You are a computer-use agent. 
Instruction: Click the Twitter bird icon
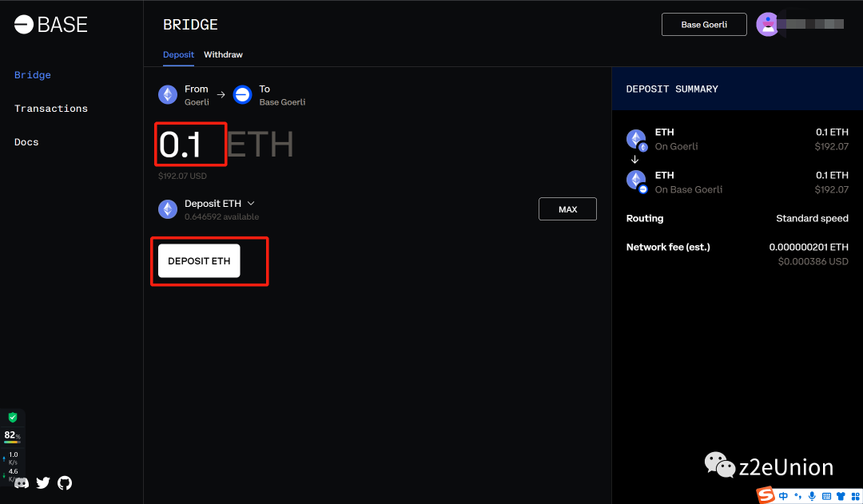[x=42, y=482]
